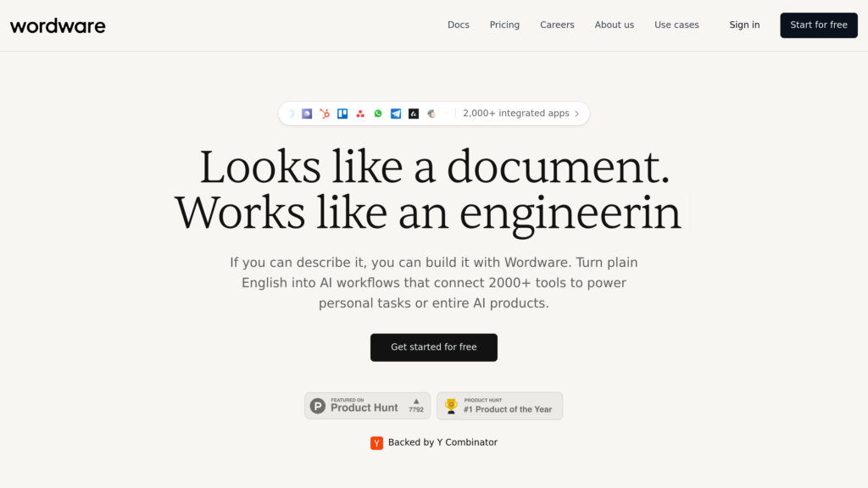The width and height of the screenshot is (868, 488).
Task: Open the About us page
Action: [x=614, y=25]
